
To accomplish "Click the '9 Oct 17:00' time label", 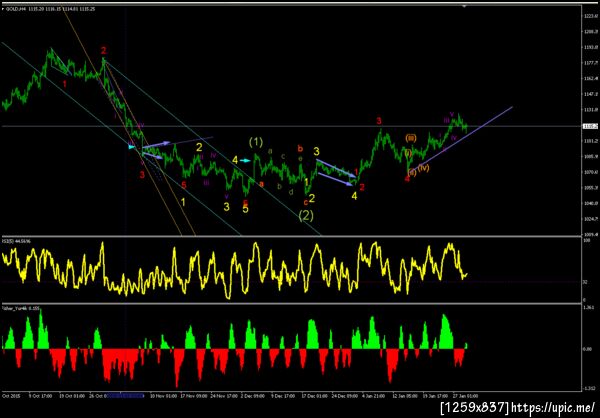I will [41, 395].
